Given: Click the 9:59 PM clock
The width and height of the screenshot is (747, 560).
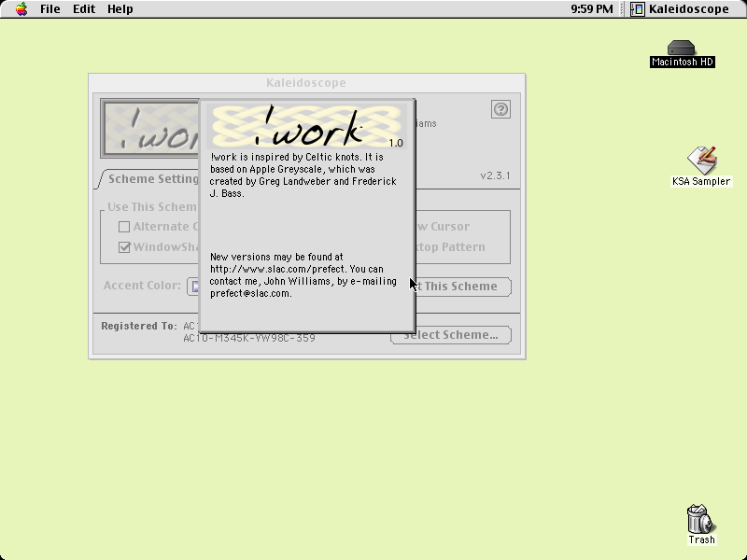Looking at the screenshot, I should pos(592,9).
